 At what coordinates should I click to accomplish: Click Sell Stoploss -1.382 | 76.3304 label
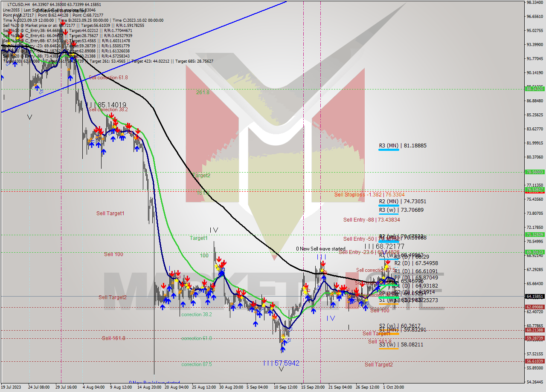(369, 195)
